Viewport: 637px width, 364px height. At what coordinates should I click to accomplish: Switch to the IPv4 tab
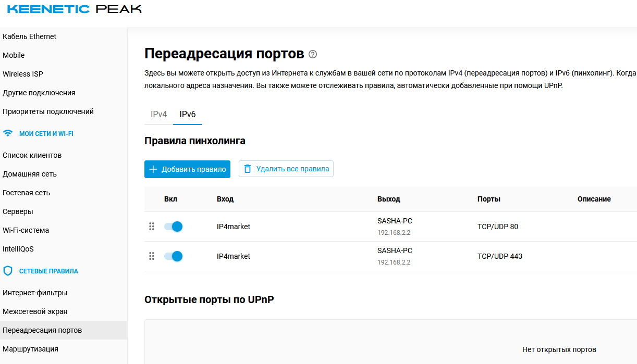(x=158, y=114)
